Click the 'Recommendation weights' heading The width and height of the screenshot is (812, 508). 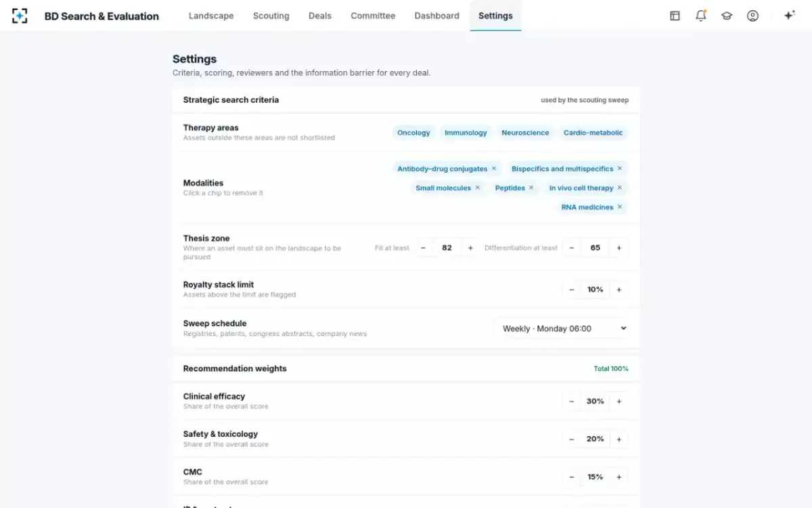[x=235, y=368]
